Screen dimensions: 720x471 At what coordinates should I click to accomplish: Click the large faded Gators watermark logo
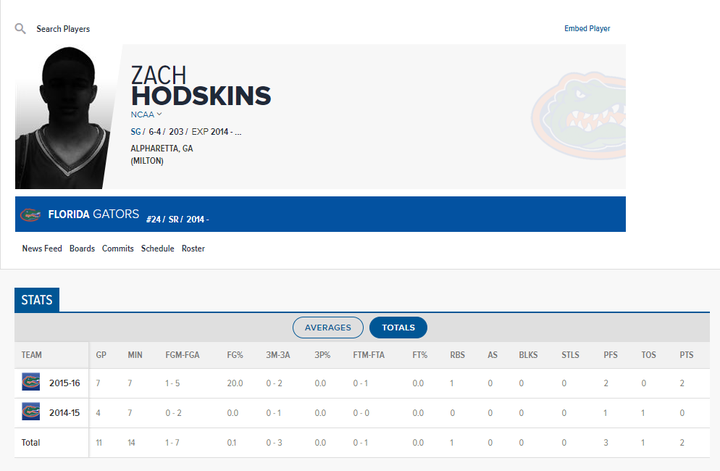tap(579, 115)
